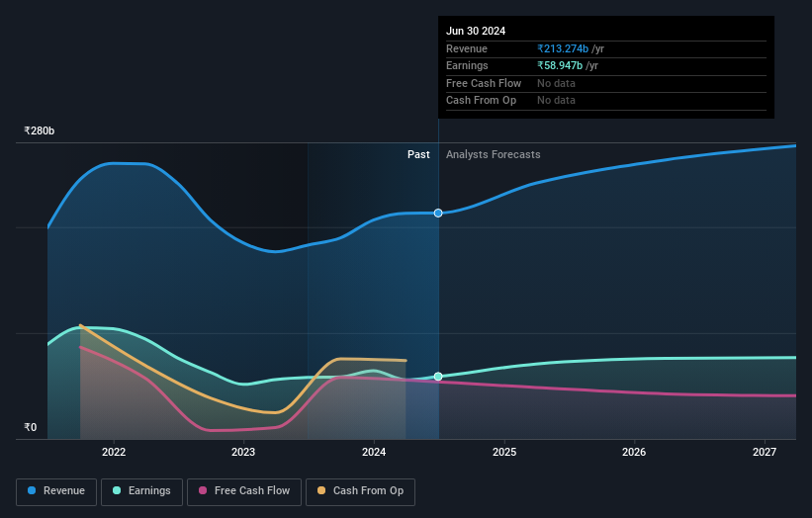Click the ₹58.947b earnings value in tooltip

pyautogui.click(x=560, y=65)
